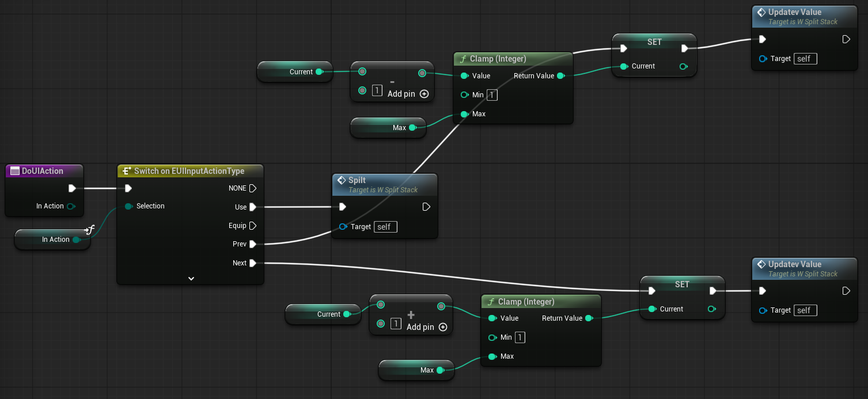Click the upper Clamp Return Value pin
Viewport: 868px width, 399px height.
click(x=561, y=76)
